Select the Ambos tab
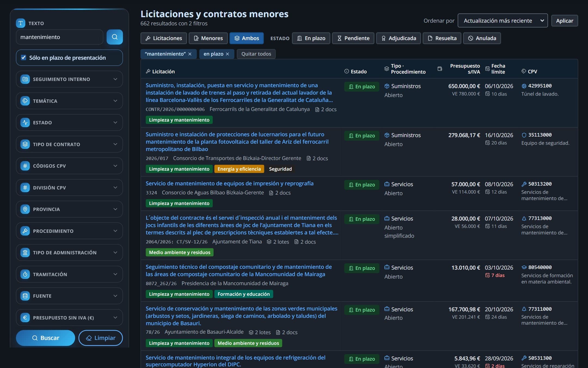This screenshot has width=588, height=368. tap(246, 38)
